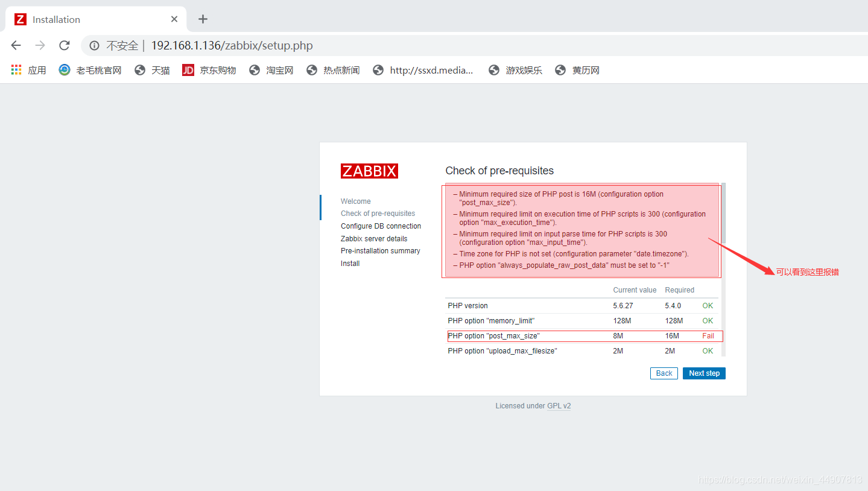Reload the current page
This screenshot has width=868, height=491.
tap(65, 45)
